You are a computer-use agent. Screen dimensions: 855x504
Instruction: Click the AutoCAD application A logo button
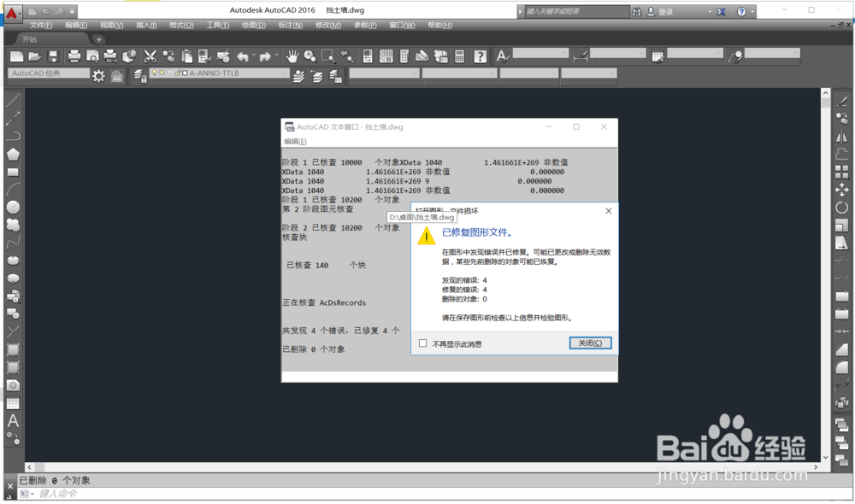pos(12,13)
